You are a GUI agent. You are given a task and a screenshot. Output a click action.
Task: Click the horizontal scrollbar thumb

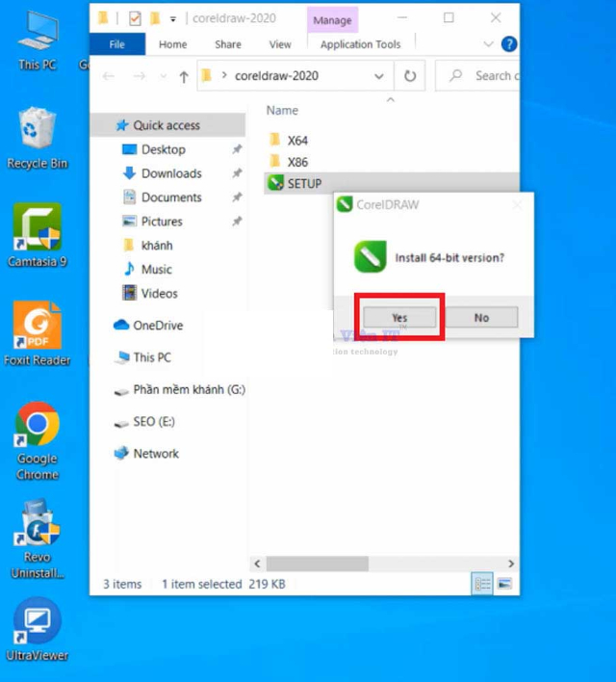point(318,564)
